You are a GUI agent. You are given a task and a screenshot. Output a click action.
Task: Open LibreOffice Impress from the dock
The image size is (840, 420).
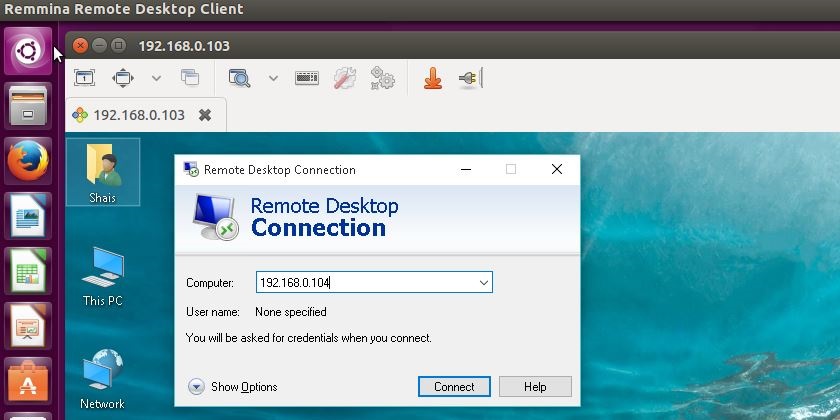28,326
